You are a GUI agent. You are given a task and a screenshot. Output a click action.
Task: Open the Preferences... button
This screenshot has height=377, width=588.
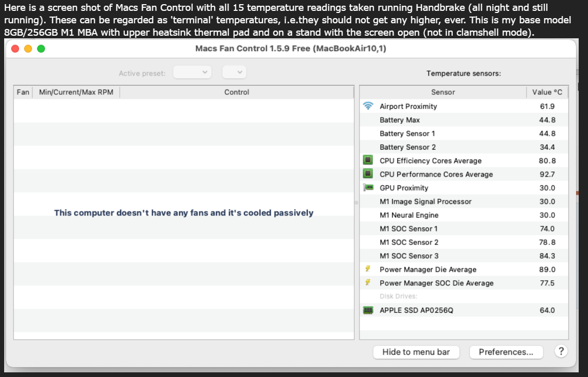(506, 352)
